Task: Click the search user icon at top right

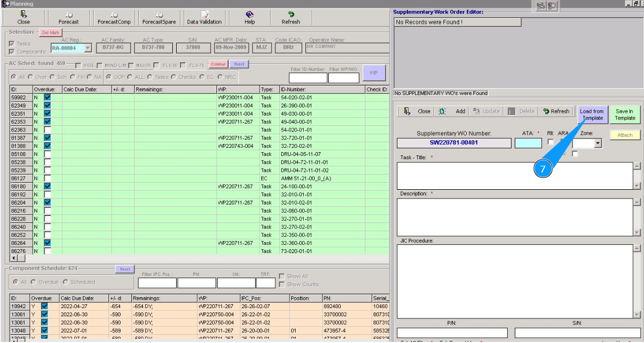Action: point(552,6)
